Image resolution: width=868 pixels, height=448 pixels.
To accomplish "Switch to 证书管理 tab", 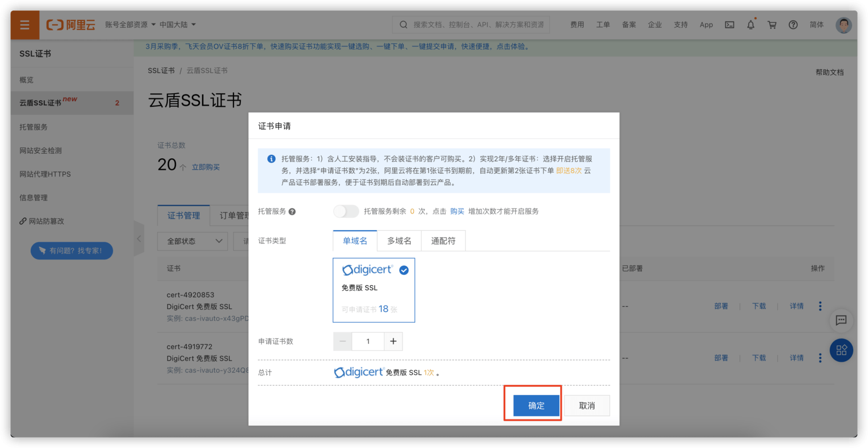I will pyautogui.click(x=184, y=215).
